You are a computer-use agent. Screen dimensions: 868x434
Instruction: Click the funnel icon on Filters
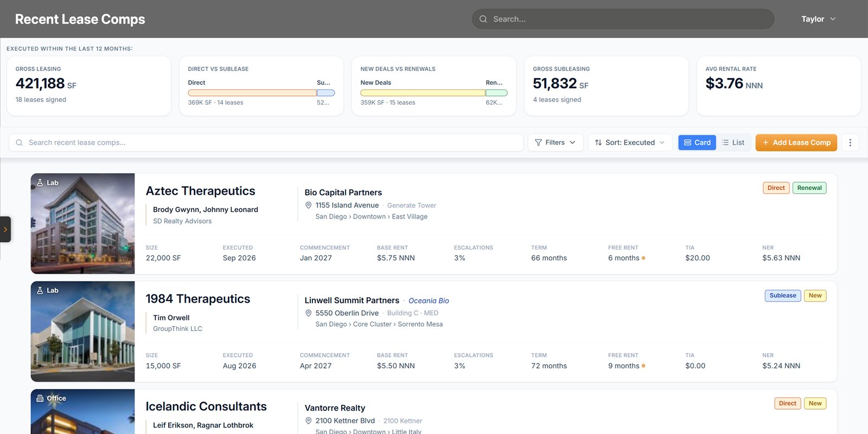click(x=538, y=143)
